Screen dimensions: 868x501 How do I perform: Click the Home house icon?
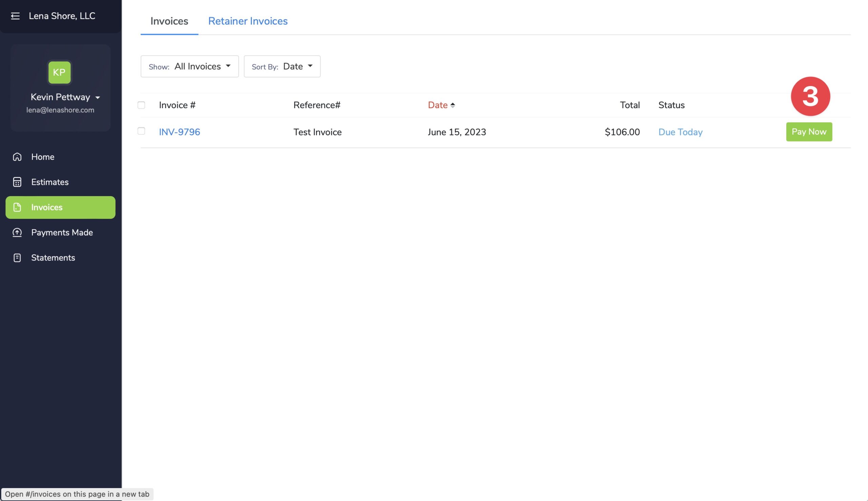coord(17,157)
